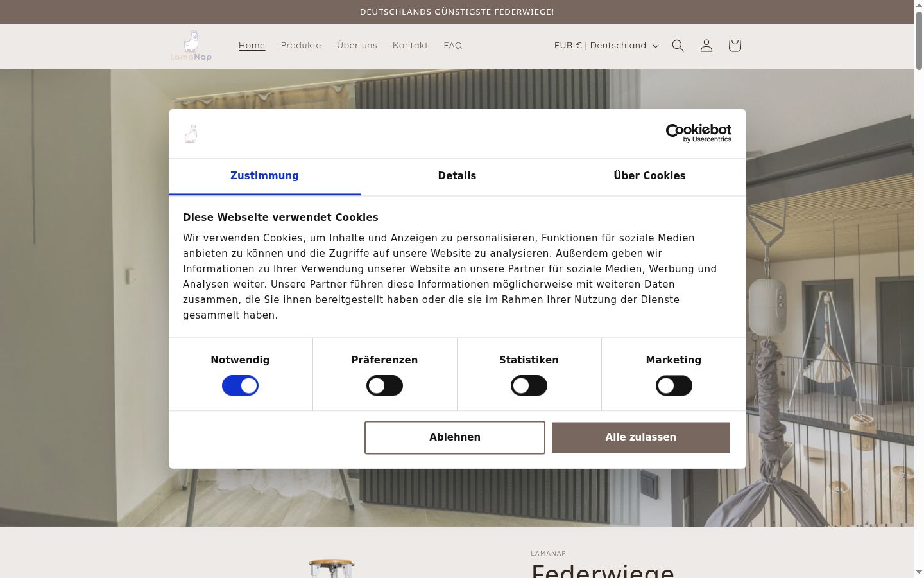Viewport: 924px width, 578px height.
Task: Click the page vertical scrollbar thumb
Action: click(x=919, y=40)
